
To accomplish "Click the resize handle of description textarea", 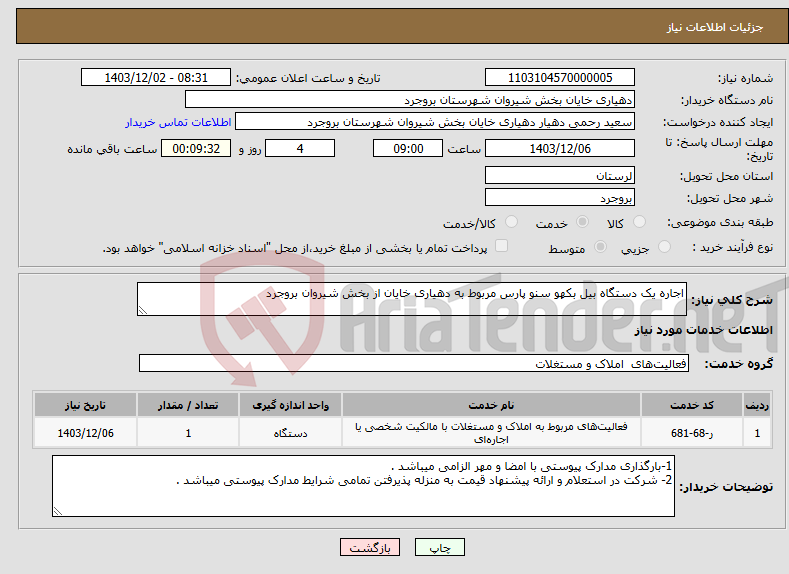I will click(x=142, y=310).
